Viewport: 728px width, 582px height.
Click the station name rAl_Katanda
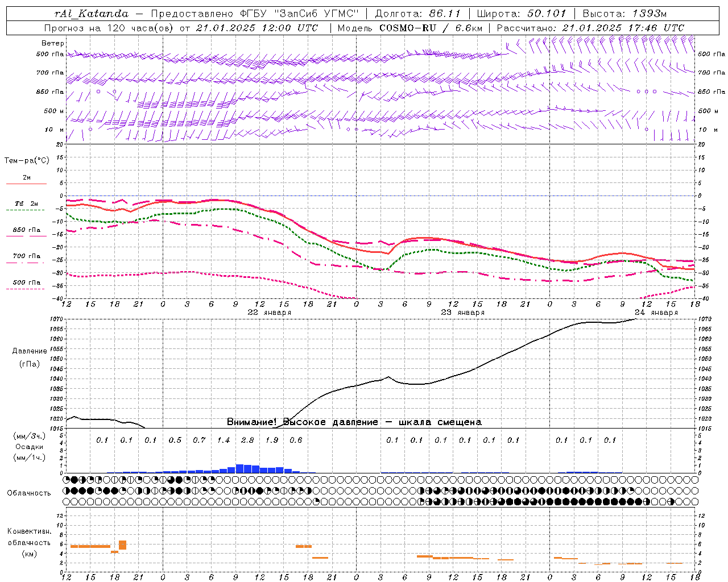[92, 14]
